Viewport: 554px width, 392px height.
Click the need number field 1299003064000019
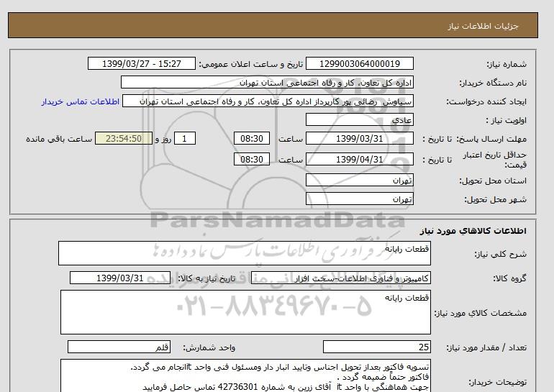(359, 63)
